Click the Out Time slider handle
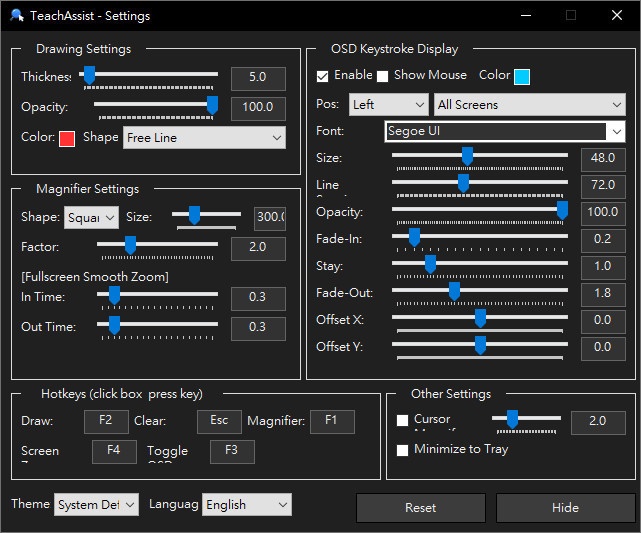The width and height of the screenshot is (641, 533). [114, 325]
